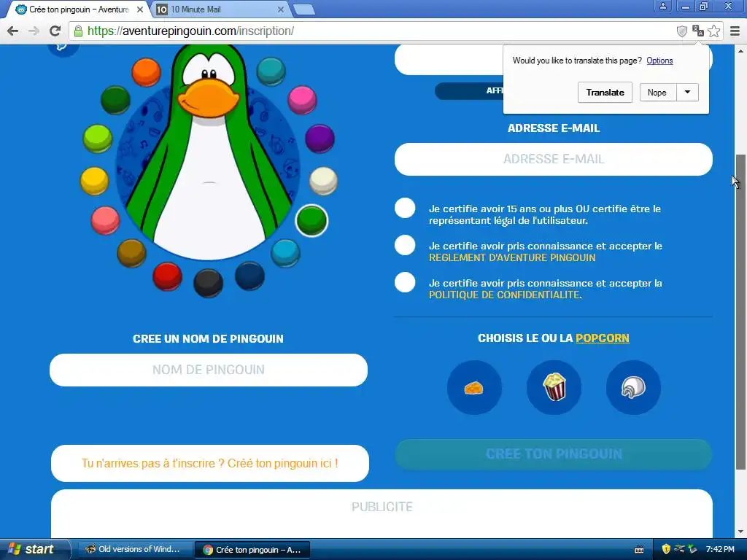Select the white shell item icon

tap(633, 388)
